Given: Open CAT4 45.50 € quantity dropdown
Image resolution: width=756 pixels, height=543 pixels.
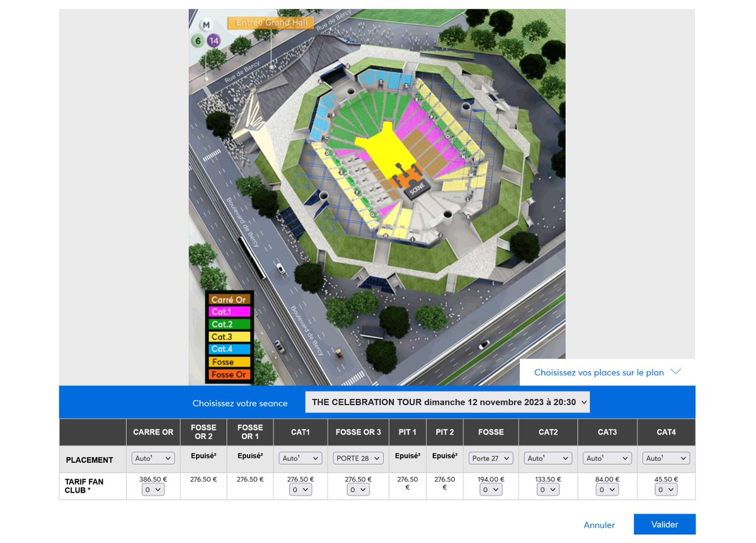Looking at the screenshot, I should click(x=667, y=489).
